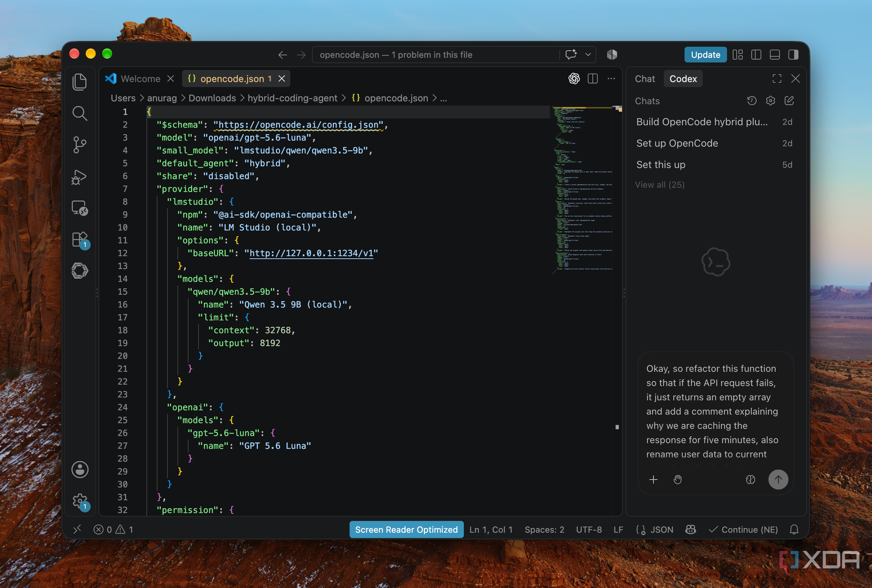
Task: Open the Explorer files view
Action: point(80,82)
